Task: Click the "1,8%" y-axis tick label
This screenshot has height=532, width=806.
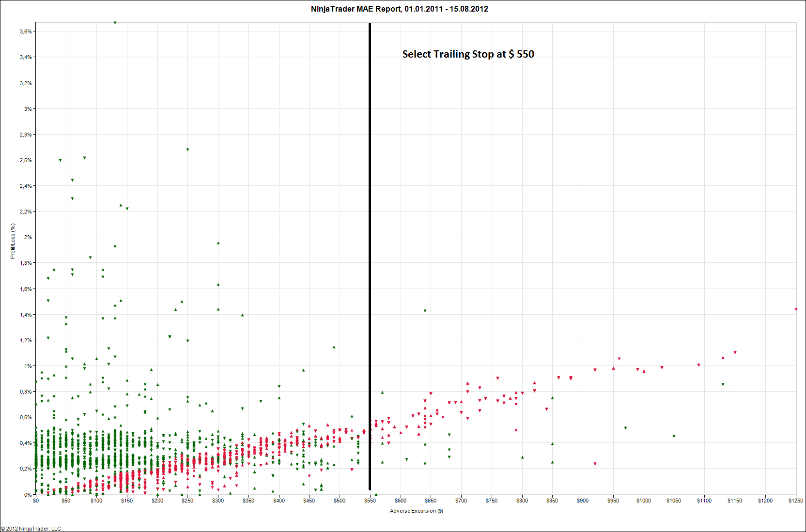Action: point(26,263)
